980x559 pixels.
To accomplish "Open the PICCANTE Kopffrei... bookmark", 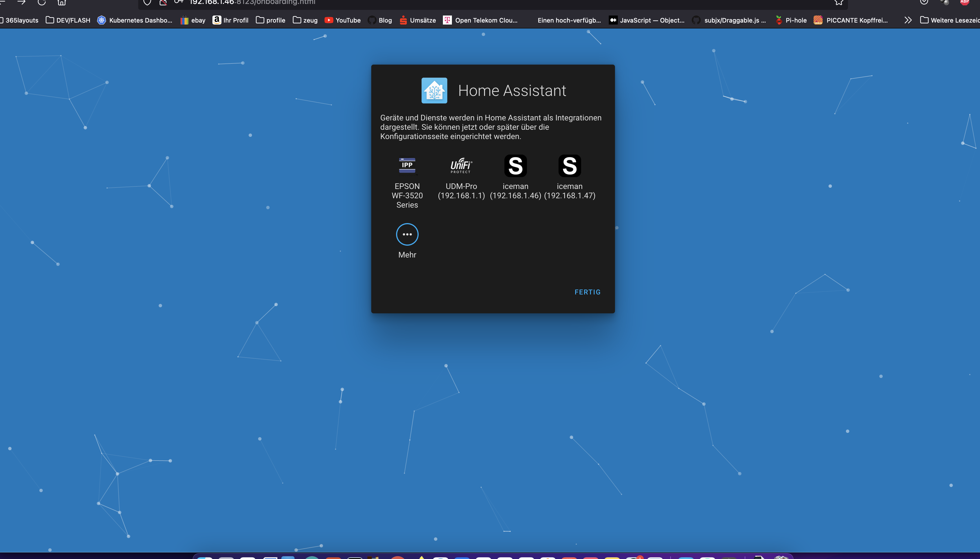I will 851,20.
